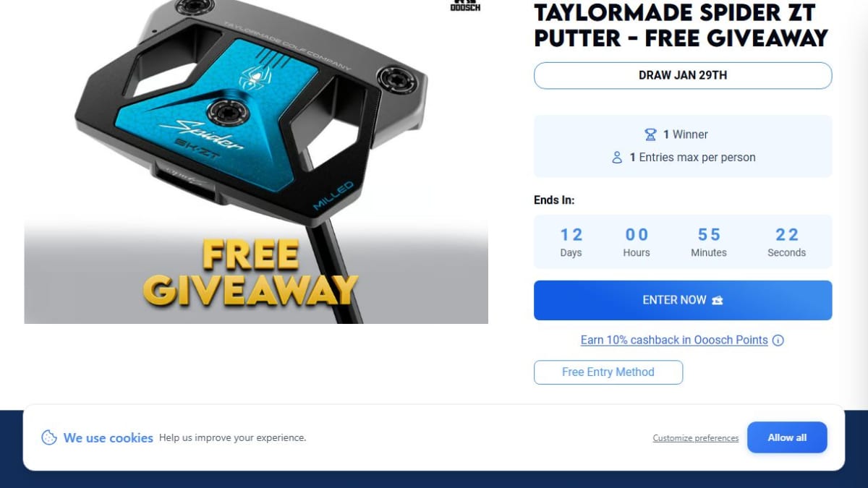868x488 pixels.
Task: Click the Seconds countdown value
Action: tap(787, 235)
